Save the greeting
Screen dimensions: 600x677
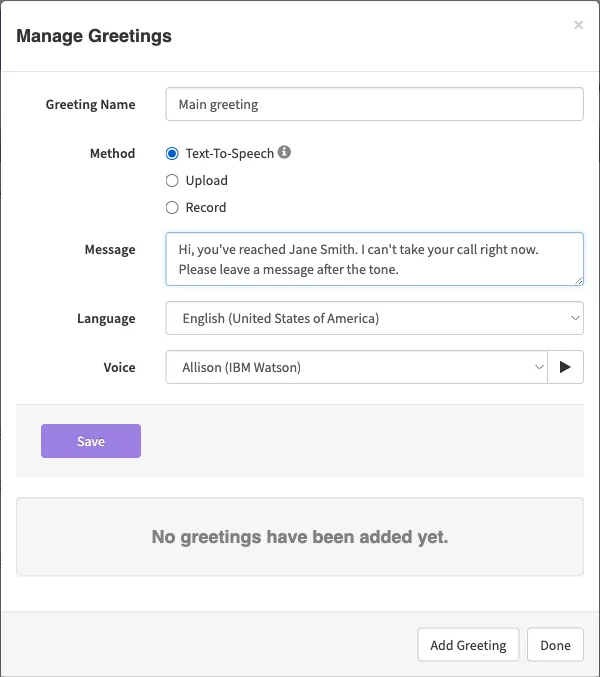[x=91, y=441]
